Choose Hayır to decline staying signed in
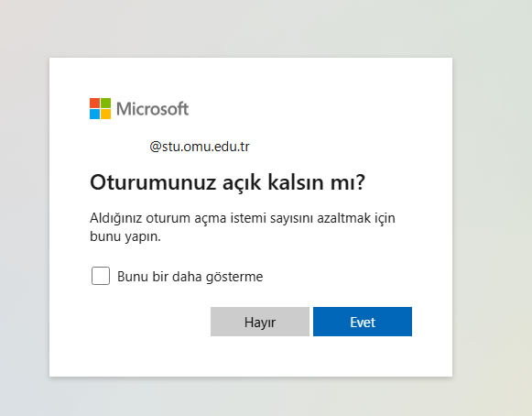Image resolution: width=532 pixels, height=416 pixels. (x=260, y=322)
